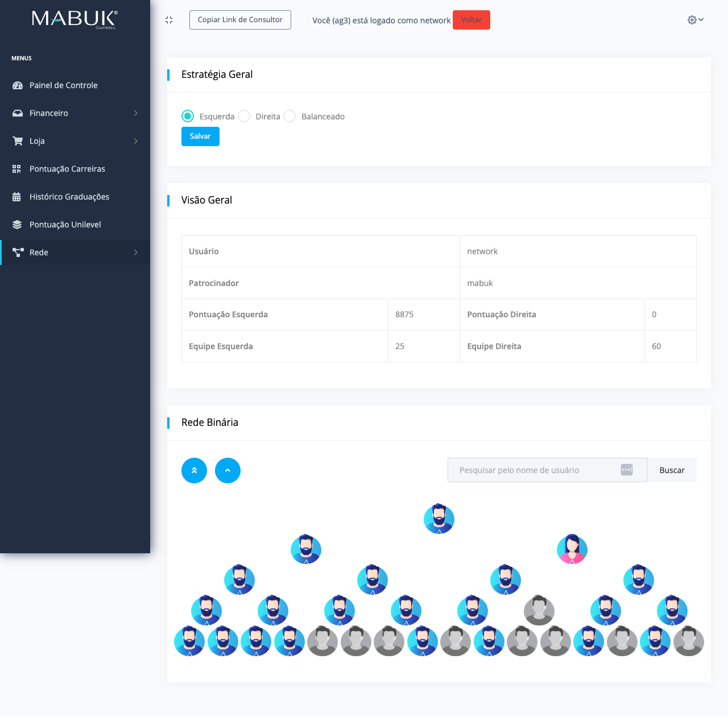
Task: Open the settings gear menu
Action: [x=695, y=20]
